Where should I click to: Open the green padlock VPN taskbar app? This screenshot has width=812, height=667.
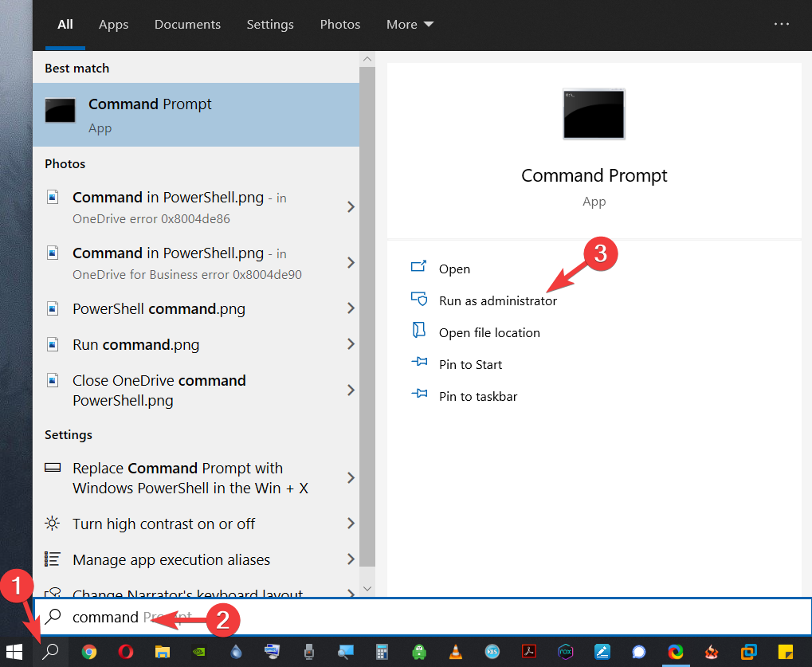[418, 652]
